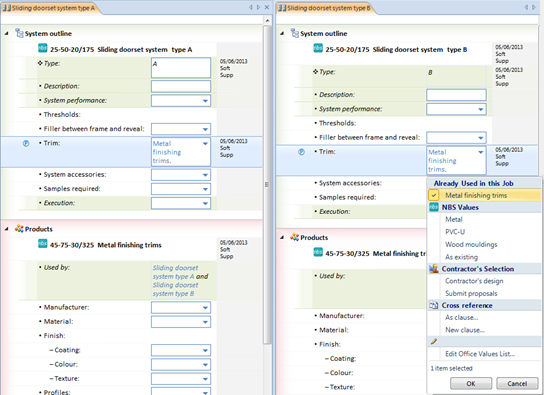Click the Type field move handle in pane A
The width and height of the screenshot is (544, 395).
pyautogui.click(x=40, y=63)
